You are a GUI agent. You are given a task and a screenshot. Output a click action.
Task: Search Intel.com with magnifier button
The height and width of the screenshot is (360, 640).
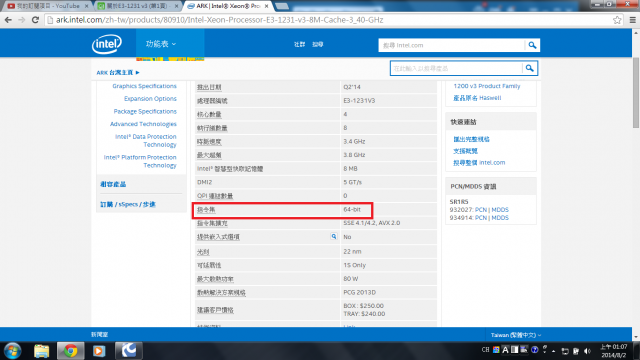point(532,45)
